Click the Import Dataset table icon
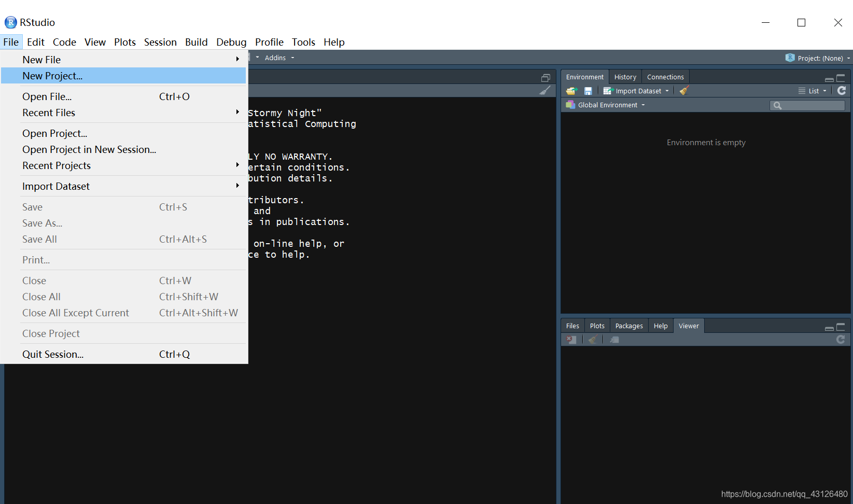 click(608, 91)
